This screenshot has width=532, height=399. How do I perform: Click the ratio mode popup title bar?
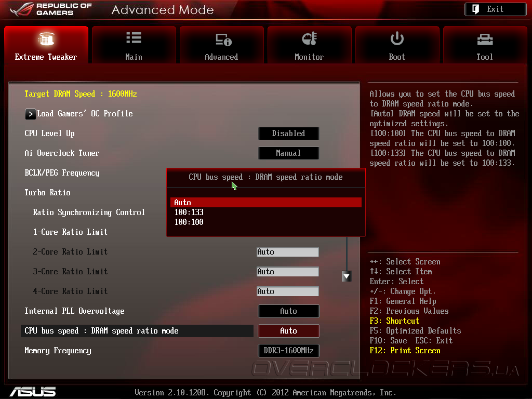pyautogui.click(x=265, y=178)
